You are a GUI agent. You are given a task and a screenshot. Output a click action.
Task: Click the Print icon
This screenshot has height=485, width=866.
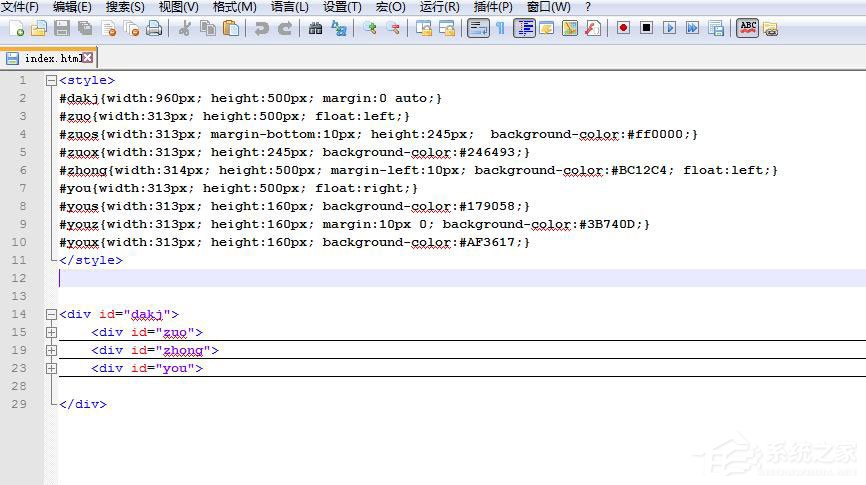(154, 28)
